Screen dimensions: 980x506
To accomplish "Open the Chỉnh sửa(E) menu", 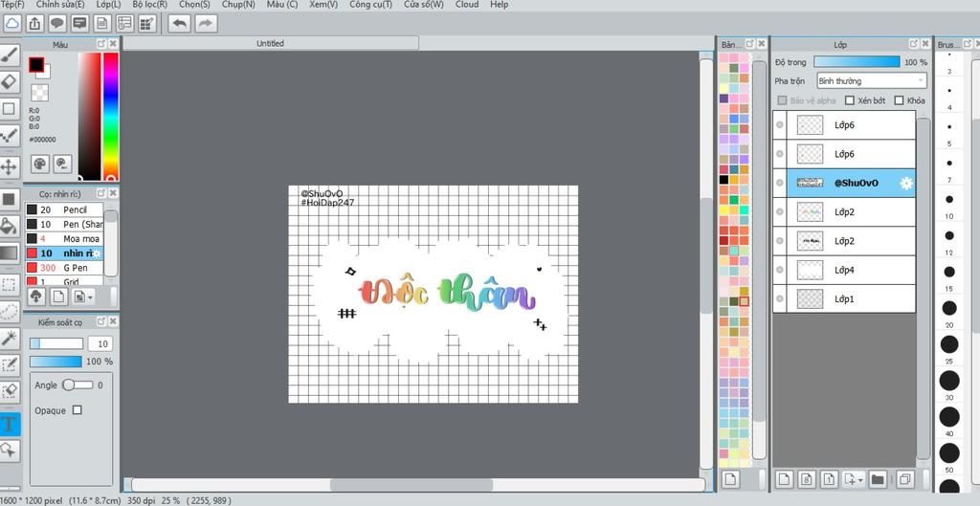I will click(60, 5).
